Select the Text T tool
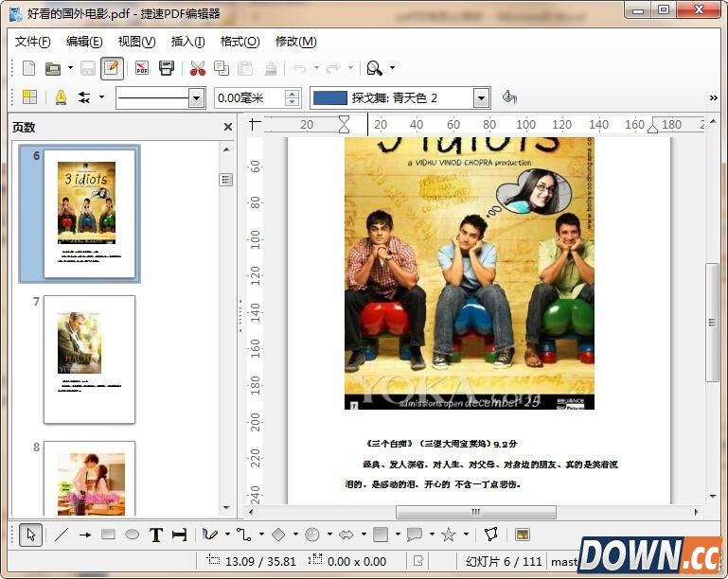 point(156,535)
